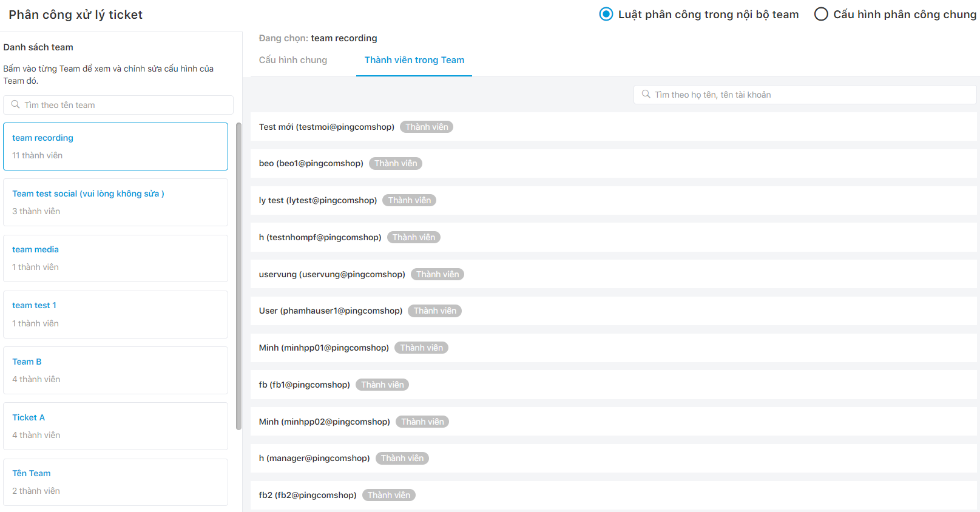
Task: Click 'Thành viên' badge next to lytest
Action: coord(409,200)
